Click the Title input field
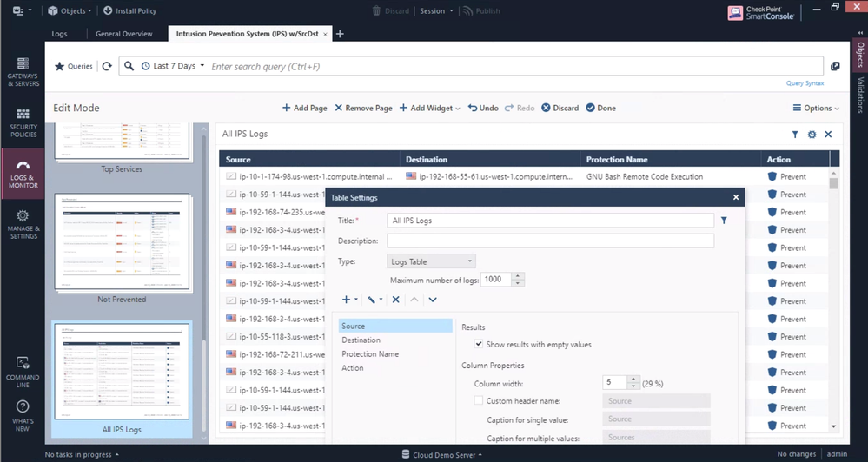 coord(550,221)
